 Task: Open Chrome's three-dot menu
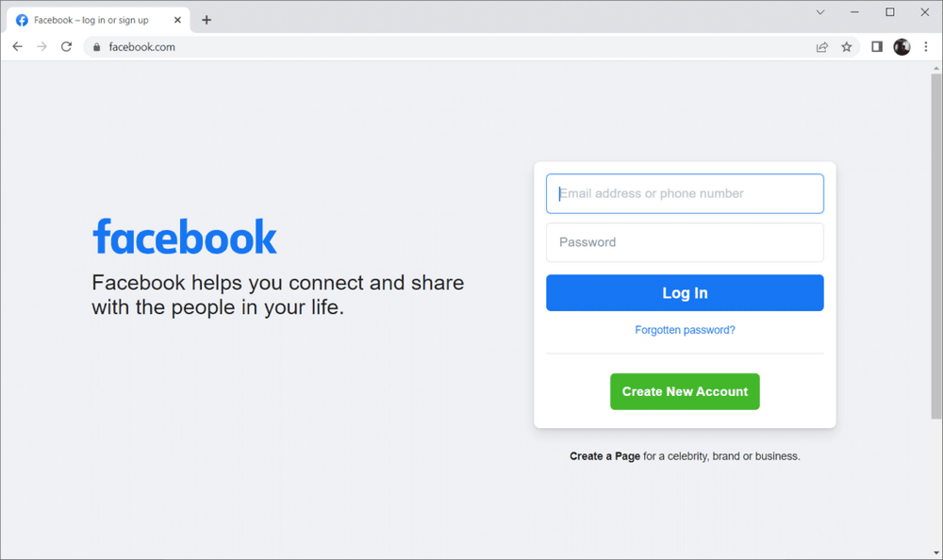(x=926, y=47)
